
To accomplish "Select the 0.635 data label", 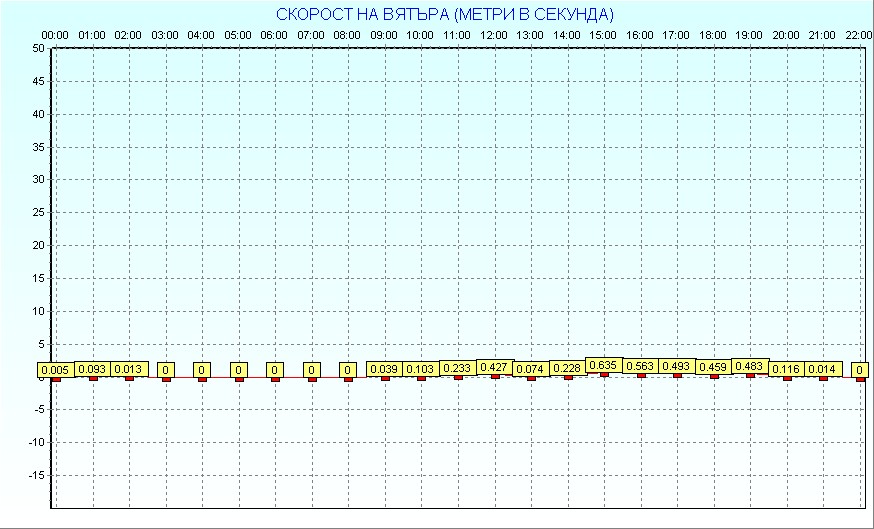I will tap(603, 365).
